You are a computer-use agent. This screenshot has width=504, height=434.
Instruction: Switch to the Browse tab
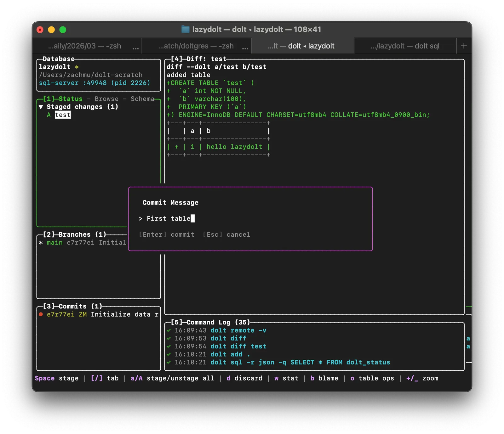point(106,99)
